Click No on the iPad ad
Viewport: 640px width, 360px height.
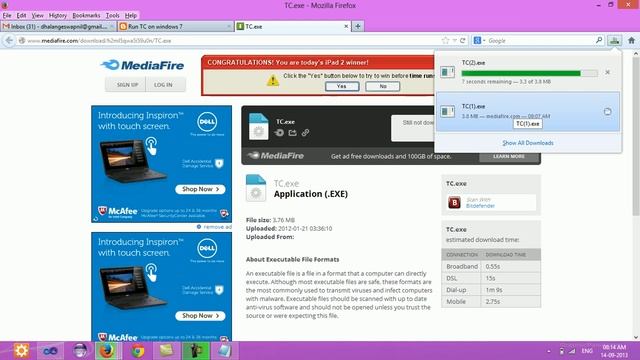(382, 86)
